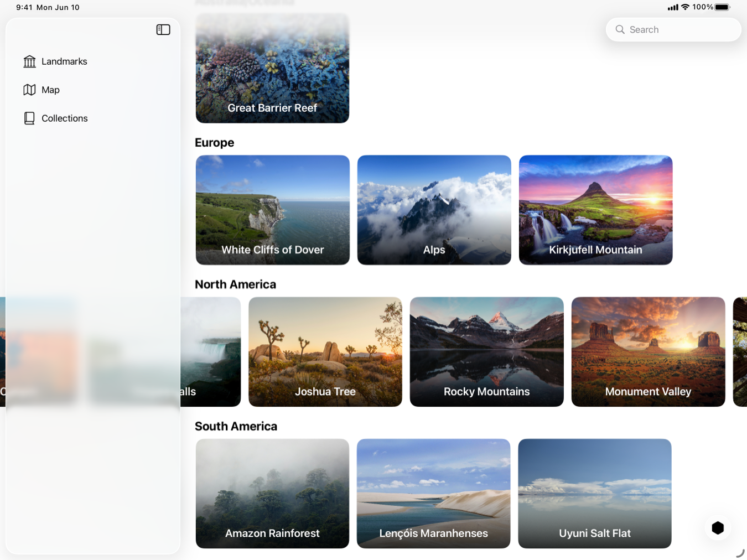Open the Monument Valley card
The width and height of the screenshot is (747, 560).
point(648,351)
